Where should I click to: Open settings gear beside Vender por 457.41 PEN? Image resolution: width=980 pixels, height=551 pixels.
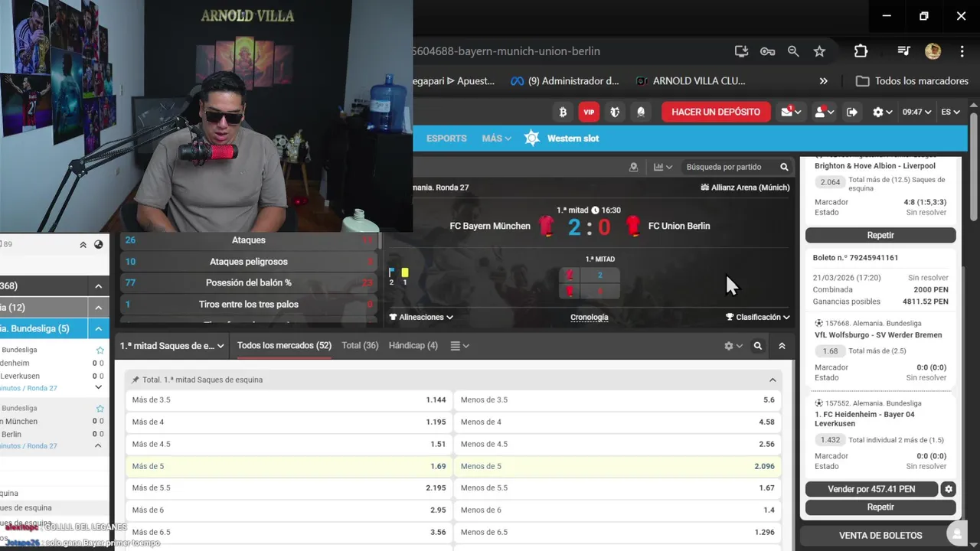point(949,489)
